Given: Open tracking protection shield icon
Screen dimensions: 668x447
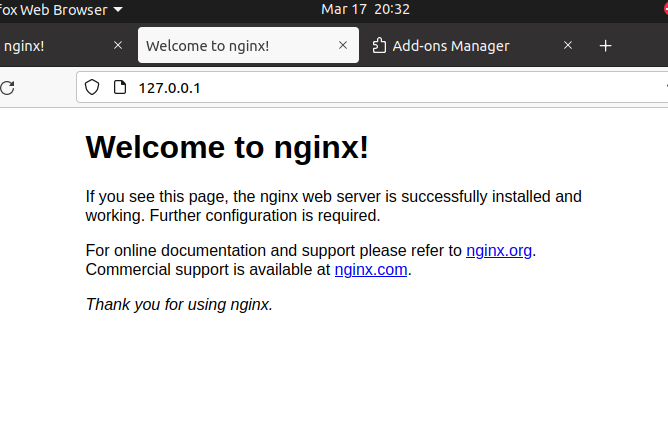Looking at the screenshot, I should (x=92, y=87).
